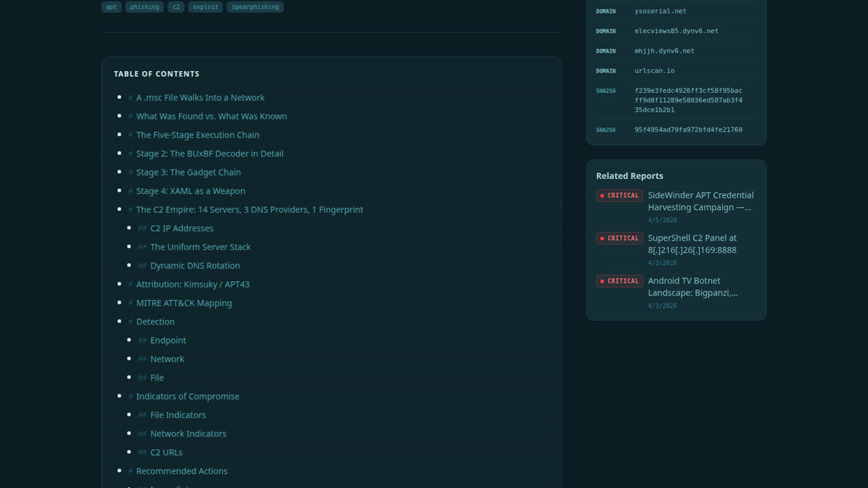
Task: Open the 'spearphishing' tag
Action: pyautogui.click(x=255, y=7)
